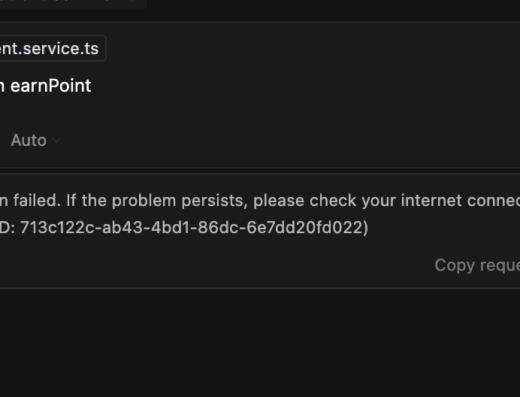The width and height of the screenshot is (520, 397).
Task: Click the divider between input and error panel
Action: (x=260, y=171)
